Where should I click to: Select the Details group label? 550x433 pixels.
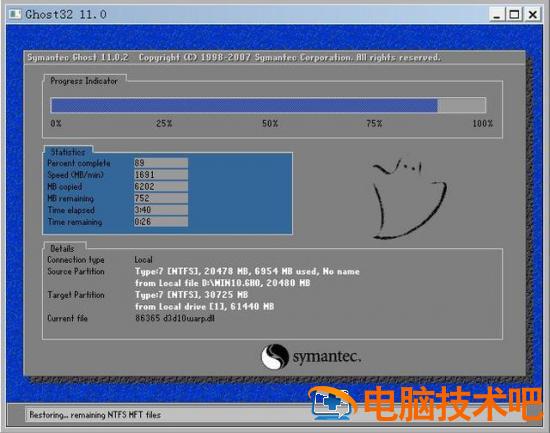pos(62,248)
